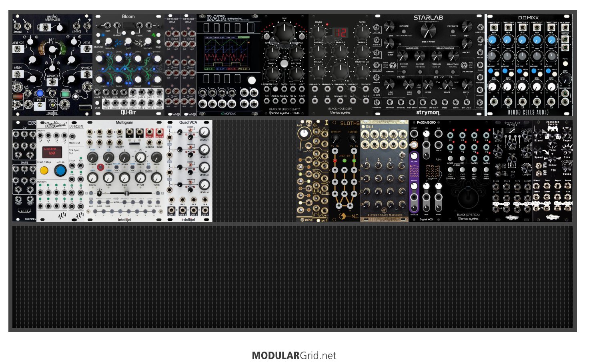The width and height of the screenshot is (589, 364).
Task: Click the path knob on the Bloom module
Action: coord(128,41)
